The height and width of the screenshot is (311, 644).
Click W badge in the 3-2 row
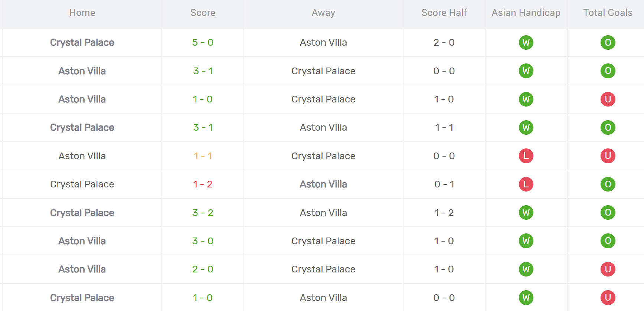click(526, 213)
